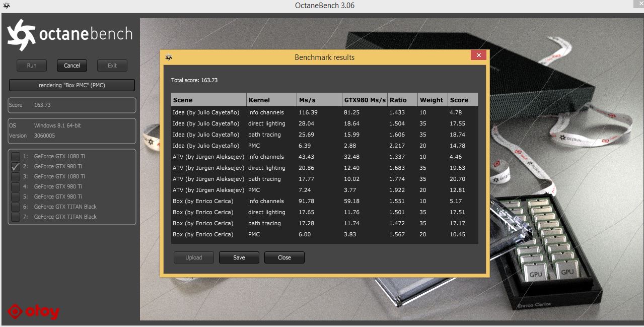Click the Benchmark results dialog icon
This screenshot has height=327, width=644.
[169, 57]
